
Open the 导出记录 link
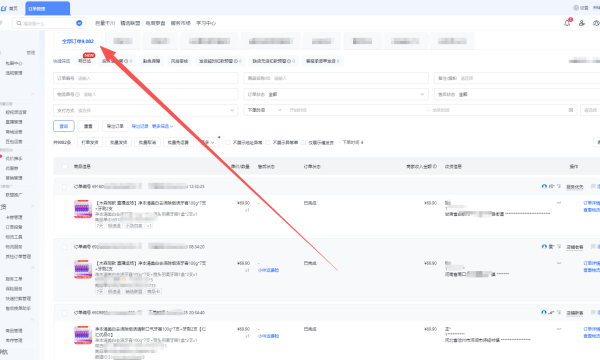click(x=140, y=126)
